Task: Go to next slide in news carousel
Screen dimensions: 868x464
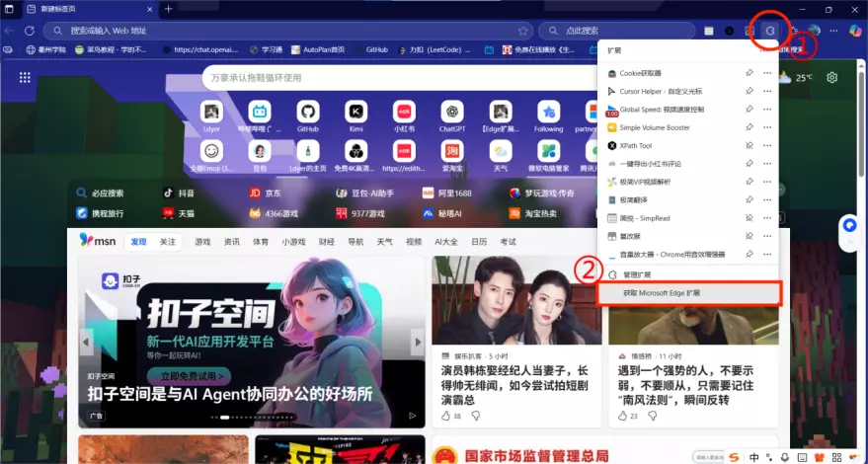Action: tap(416, 343)
